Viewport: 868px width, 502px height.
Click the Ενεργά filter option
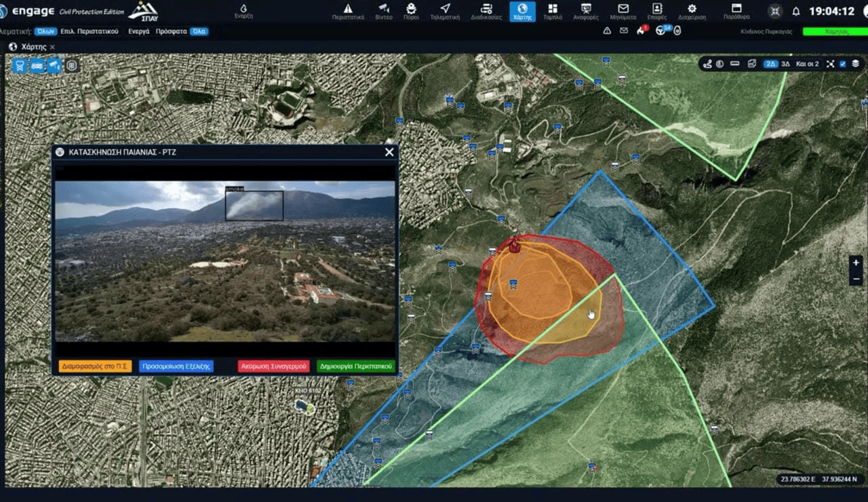pyautogui.click(x=138, y=31)
